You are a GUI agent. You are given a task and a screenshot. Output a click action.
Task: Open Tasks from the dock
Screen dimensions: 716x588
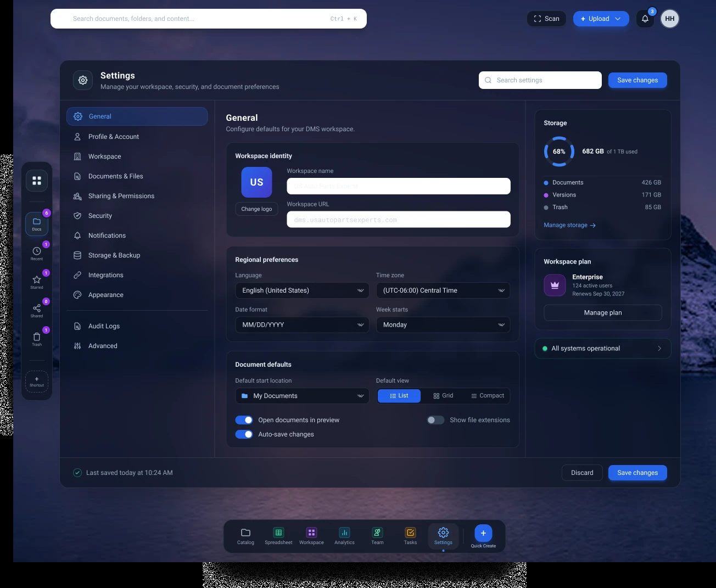(x=410, y=536)
